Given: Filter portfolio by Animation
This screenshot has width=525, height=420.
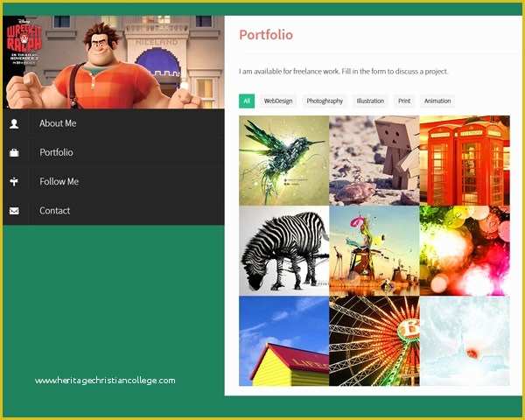Looking at the screenshot, I should point(437,101).
